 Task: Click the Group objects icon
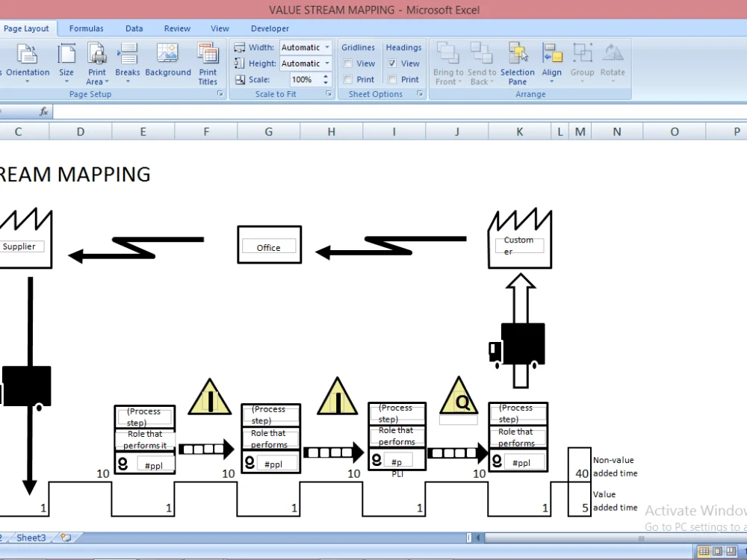click(582, 52)
